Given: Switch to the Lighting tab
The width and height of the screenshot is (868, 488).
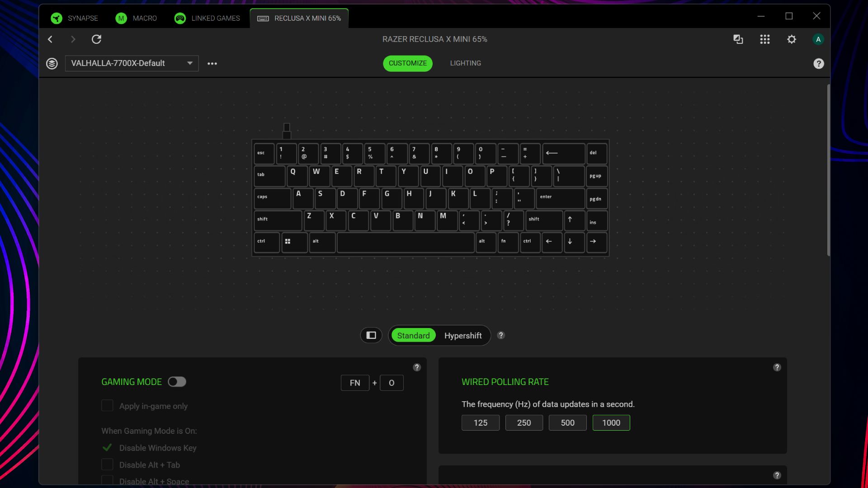Looking at the screenshot, I should point(465,63).
